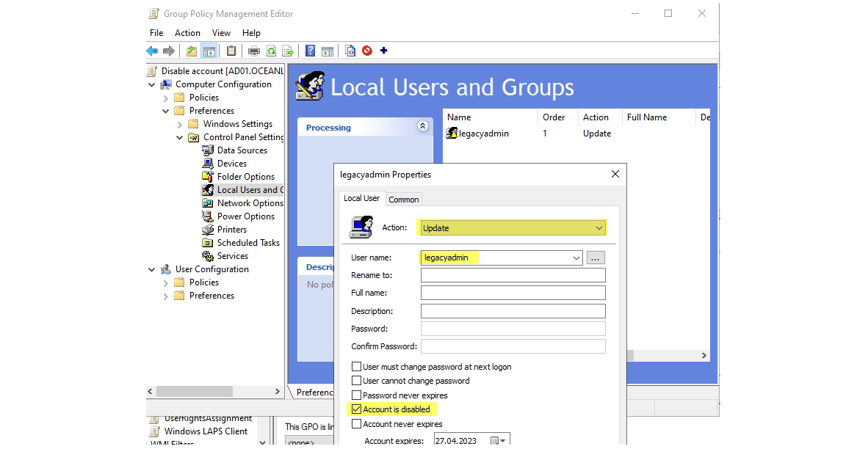Click the Print toolbar icon
This screenshot has width=868, height=449.
click(x=254, y=51)
